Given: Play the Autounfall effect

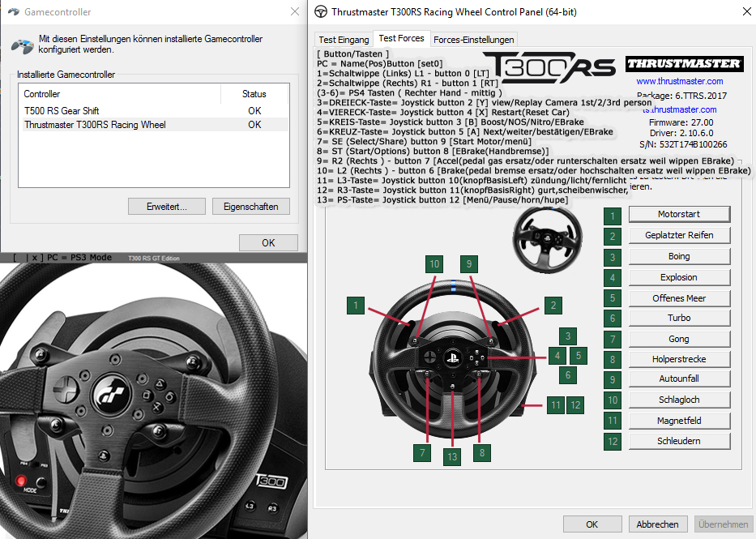Looking at the screenshot, I should [679, 379].
